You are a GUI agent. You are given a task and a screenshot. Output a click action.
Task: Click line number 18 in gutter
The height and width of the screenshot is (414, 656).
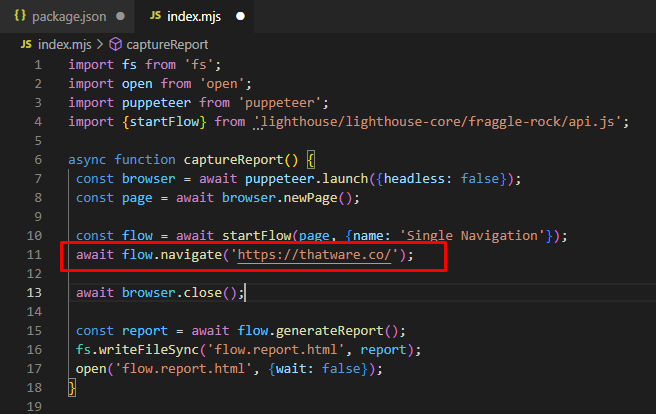(x=34, y=388)
